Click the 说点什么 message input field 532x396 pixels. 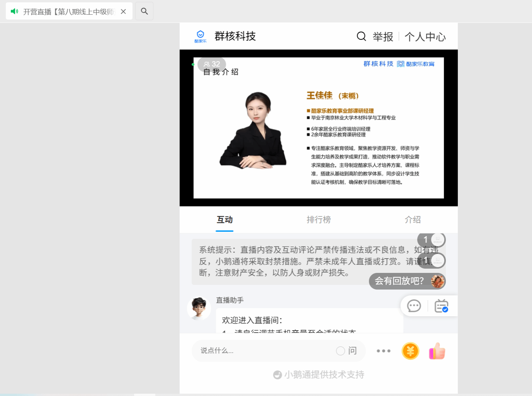[x=263, y=351]
